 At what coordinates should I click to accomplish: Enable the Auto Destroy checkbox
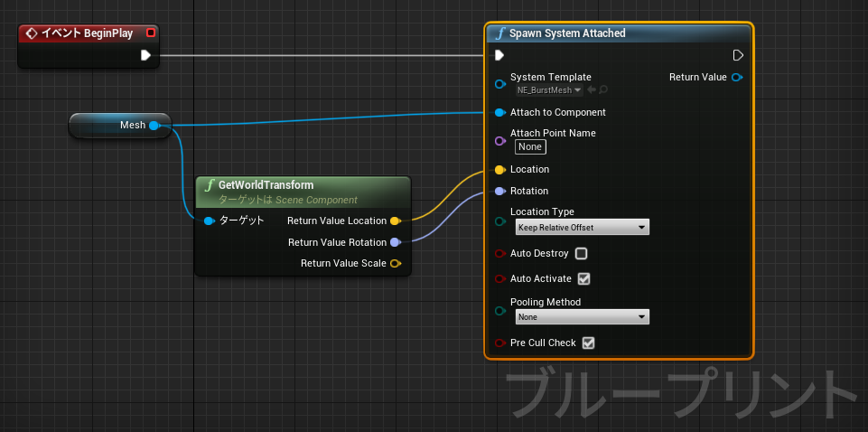581,254
